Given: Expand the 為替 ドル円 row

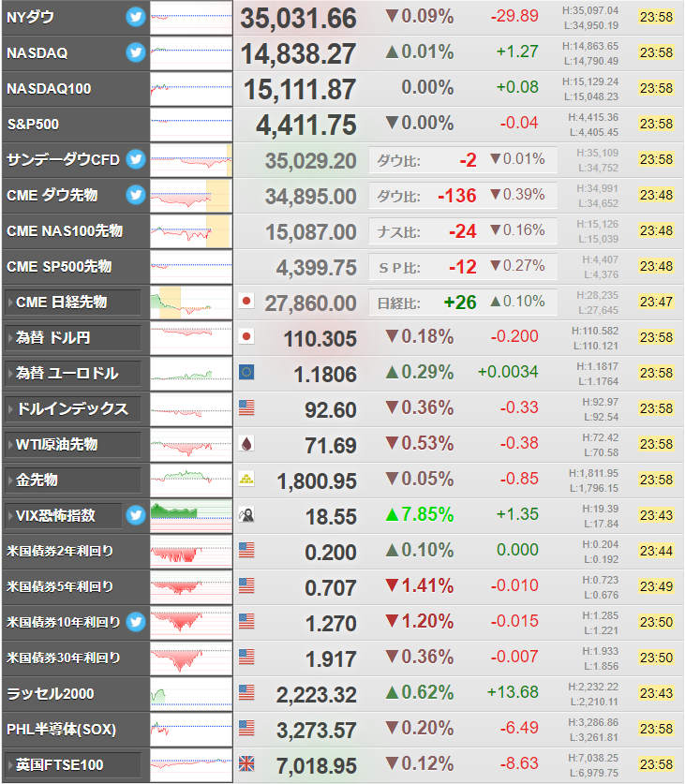Looking at the screenshot, I should click(x=72, y=338).
